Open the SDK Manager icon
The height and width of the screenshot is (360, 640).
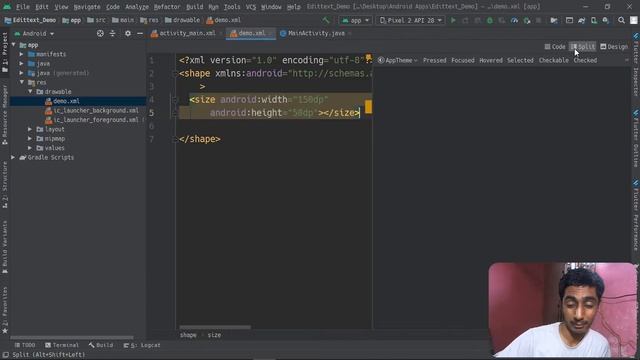606,20
